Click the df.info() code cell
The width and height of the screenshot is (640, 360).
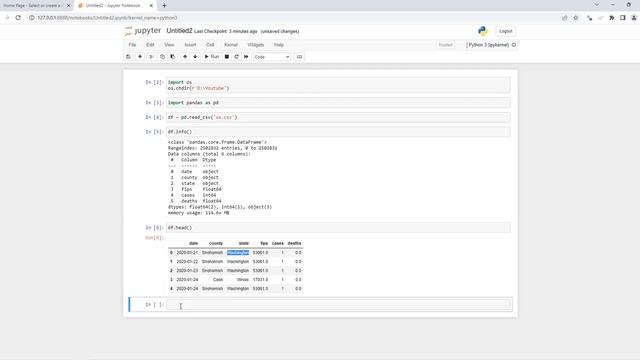click(x=338, y=131)
